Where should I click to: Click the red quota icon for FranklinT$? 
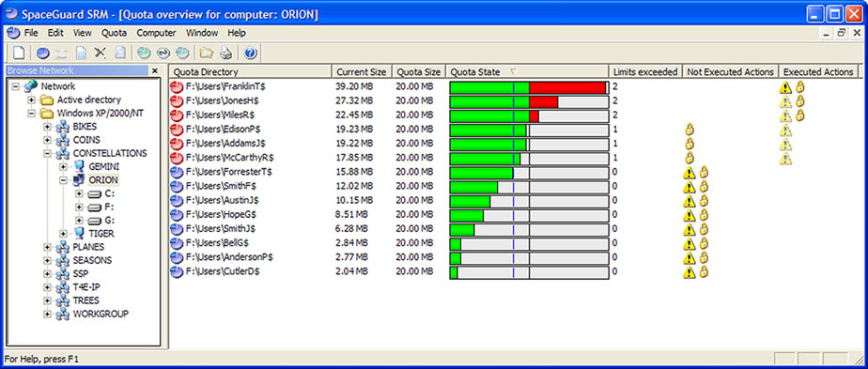click(177, 87)
